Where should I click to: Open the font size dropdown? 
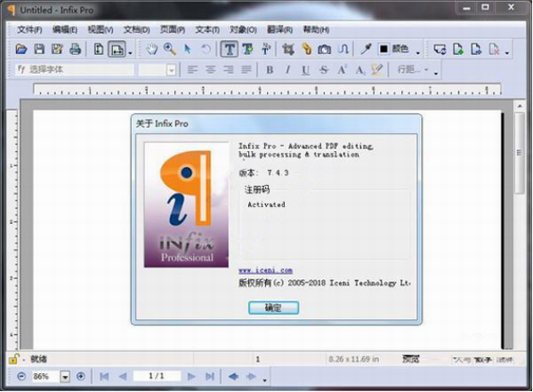[x=172, y=70]
